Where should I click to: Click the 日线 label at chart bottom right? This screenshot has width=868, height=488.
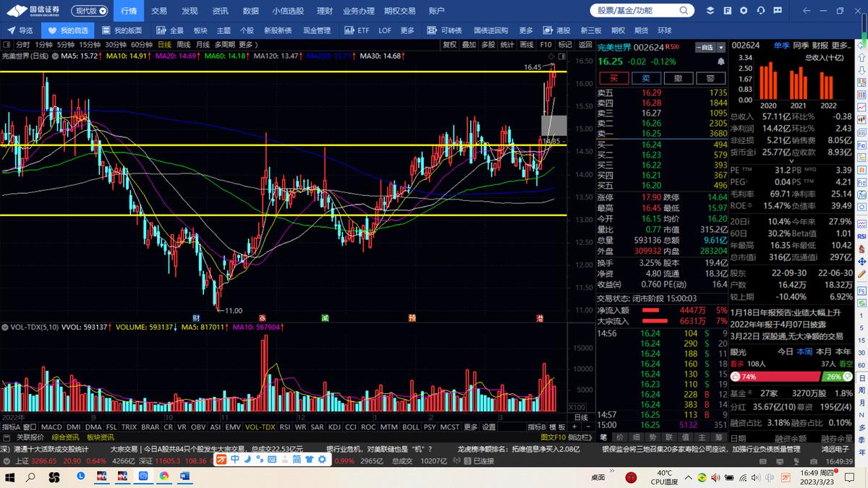[x=581, y=418]
